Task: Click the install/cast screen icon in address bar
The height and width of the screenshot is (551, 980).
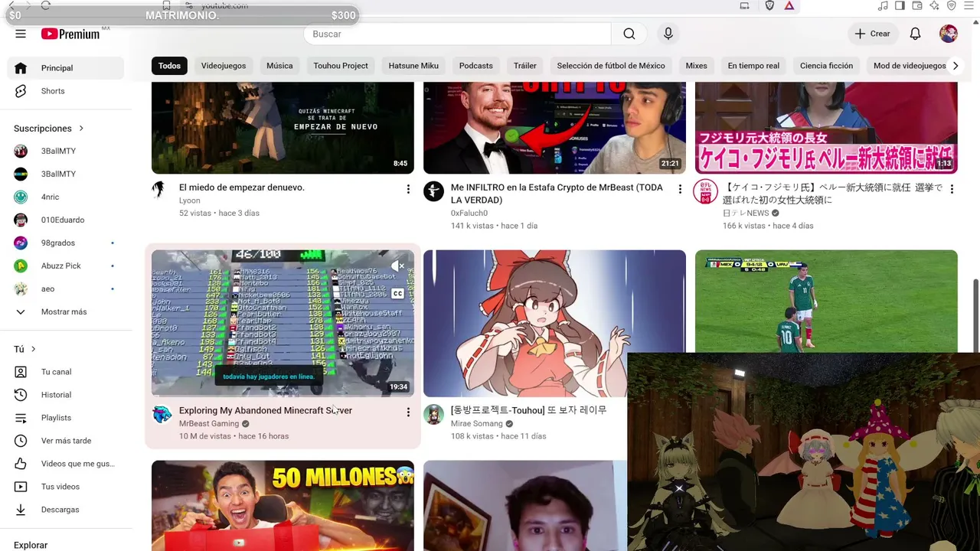Action: (744, 5)
